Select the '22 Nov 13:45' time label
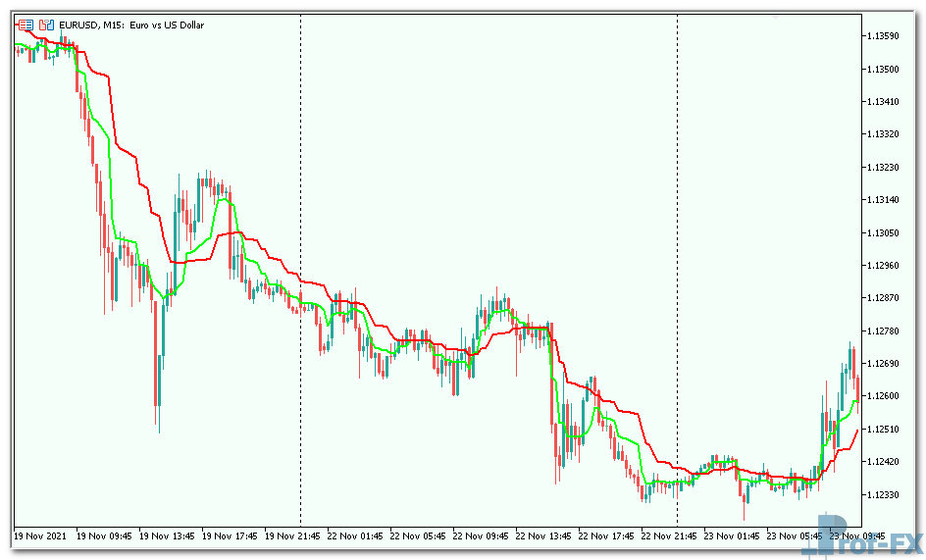This screenshot has height=560, width=926. click(x=543, y=536)
